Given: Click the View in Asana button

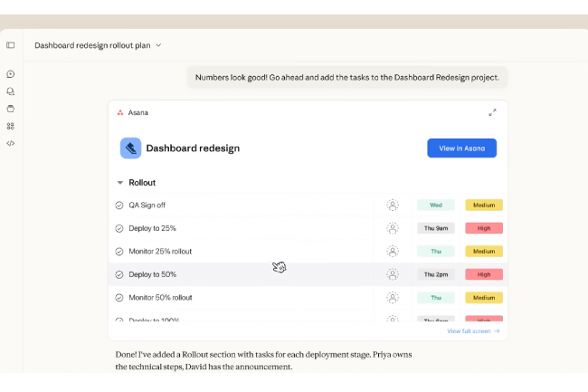Looking at the screenshot, I should click(461, 148).
